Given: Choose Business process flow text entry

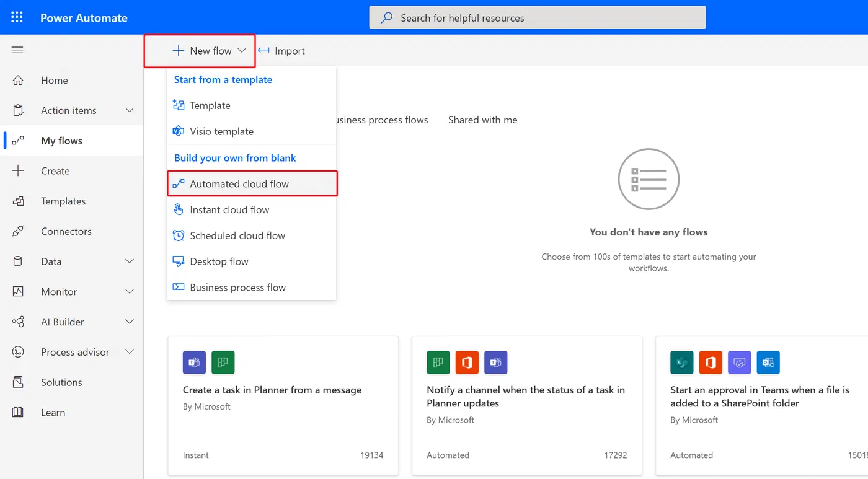Looking at the screenshot, I should [238, 287].
